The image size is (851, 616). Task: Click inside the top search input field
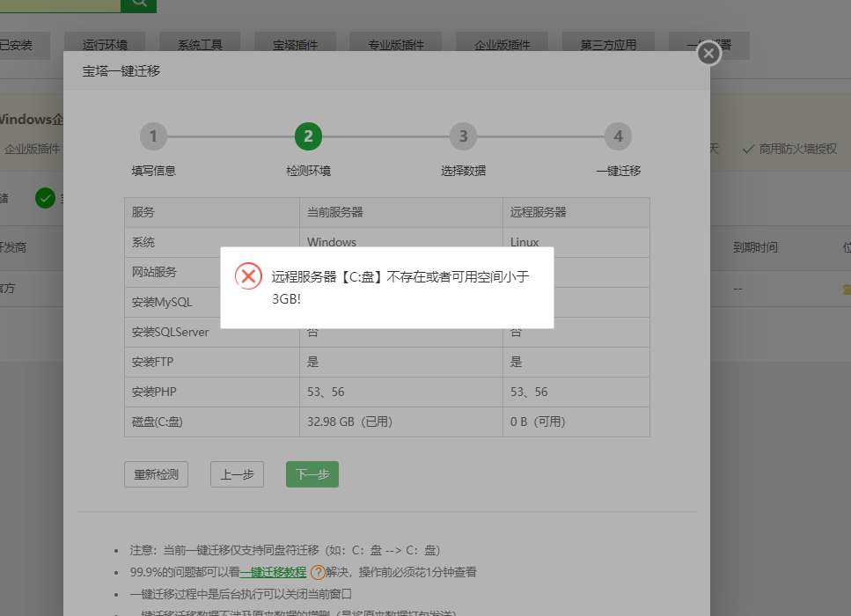(x=62, y=5)
